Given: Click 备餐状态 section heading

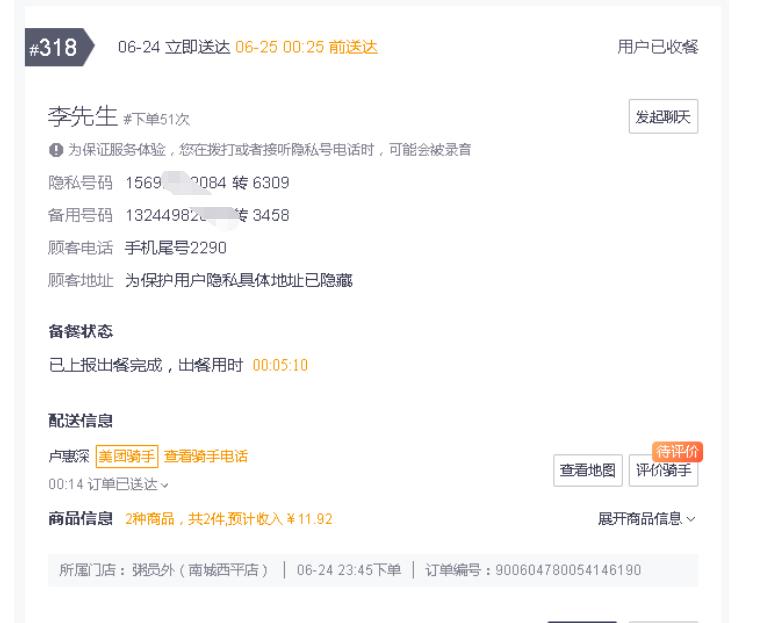Looking at the screenshot, I should pos(81,331).
